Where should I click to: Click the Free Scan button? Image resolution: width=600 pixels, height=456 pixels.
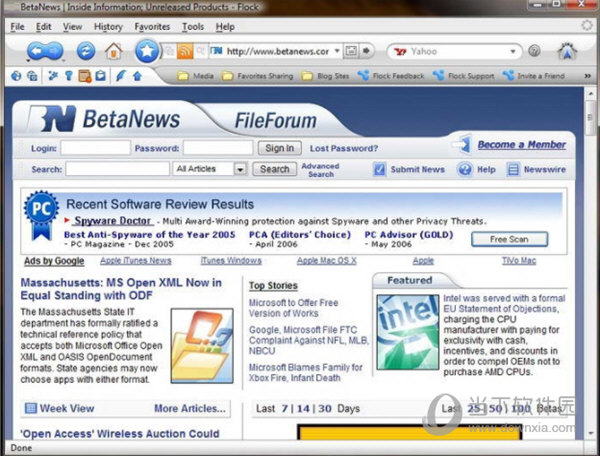[509, 239]
